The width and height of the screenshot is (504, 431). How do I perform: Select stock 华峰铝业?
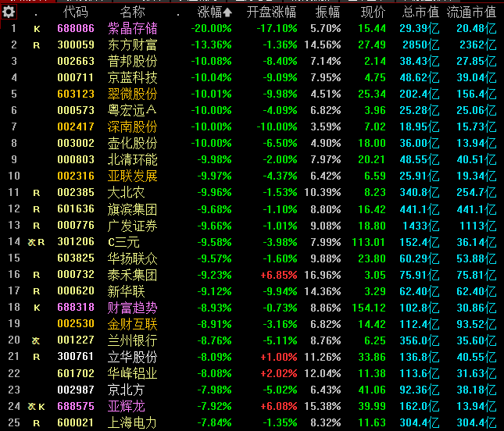132,373
